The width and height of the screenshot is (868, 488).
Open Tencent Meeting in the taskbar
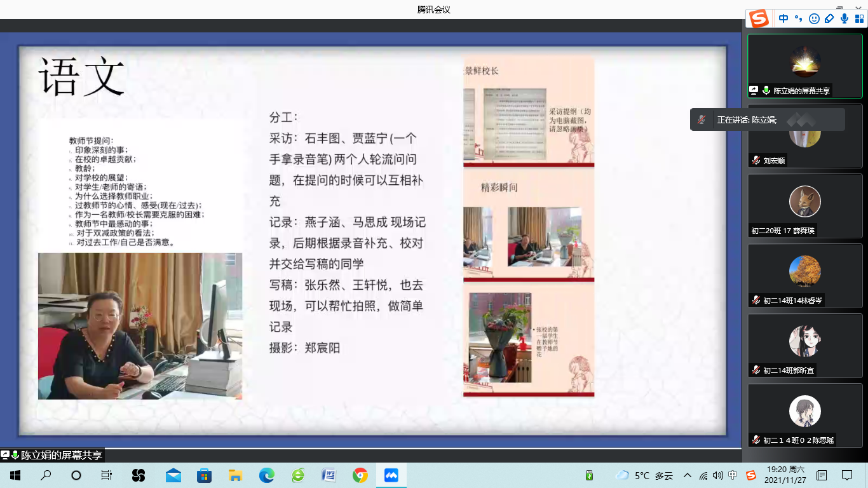tap(391, 475)
